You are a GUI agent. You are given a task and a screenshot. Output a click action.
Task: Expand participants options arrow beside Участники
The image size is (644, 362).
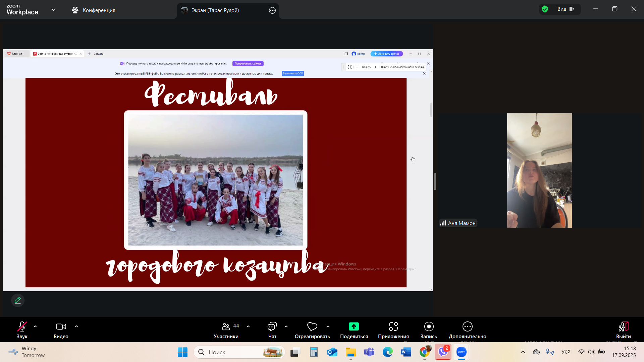coord(248,326)
